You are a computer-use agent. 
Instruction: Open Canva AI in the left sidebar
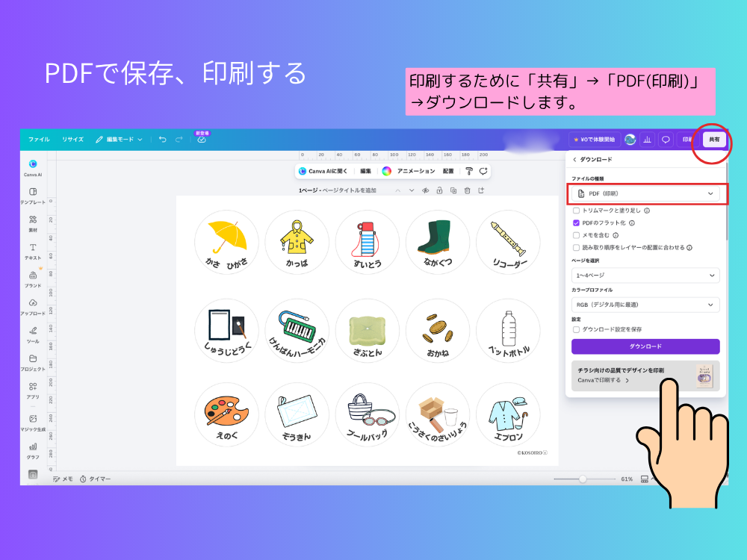click(33, 168)
